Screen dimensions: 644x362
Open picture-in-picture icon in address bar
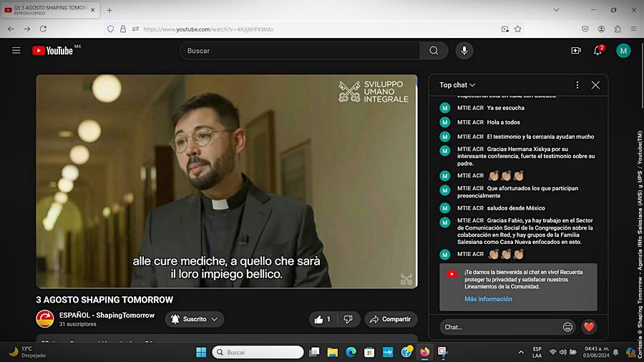504,29
